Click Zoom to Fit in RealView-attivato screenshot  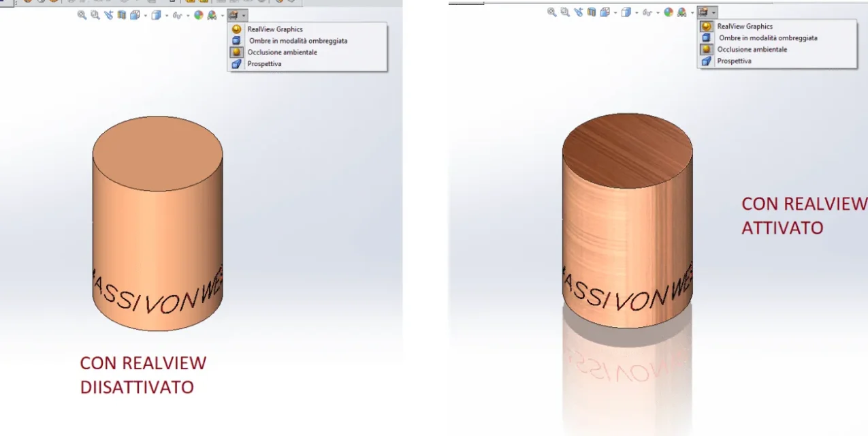pos(552,12)
